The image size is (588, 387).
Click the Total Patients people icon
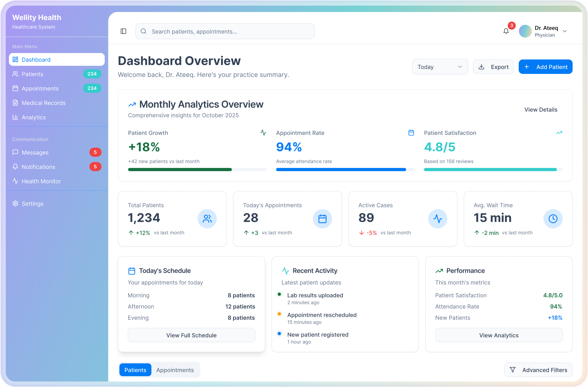coord(207,219)
